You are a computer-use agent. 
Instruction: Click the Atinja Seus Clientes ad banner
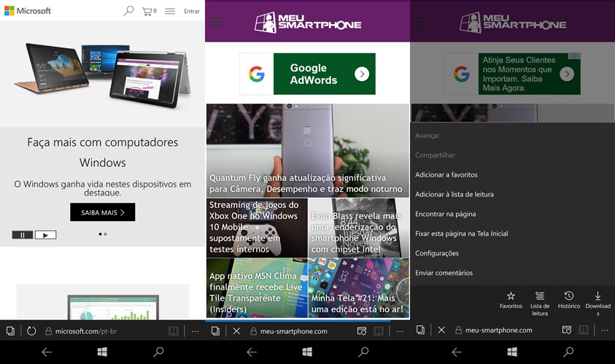tap(512, 74)
